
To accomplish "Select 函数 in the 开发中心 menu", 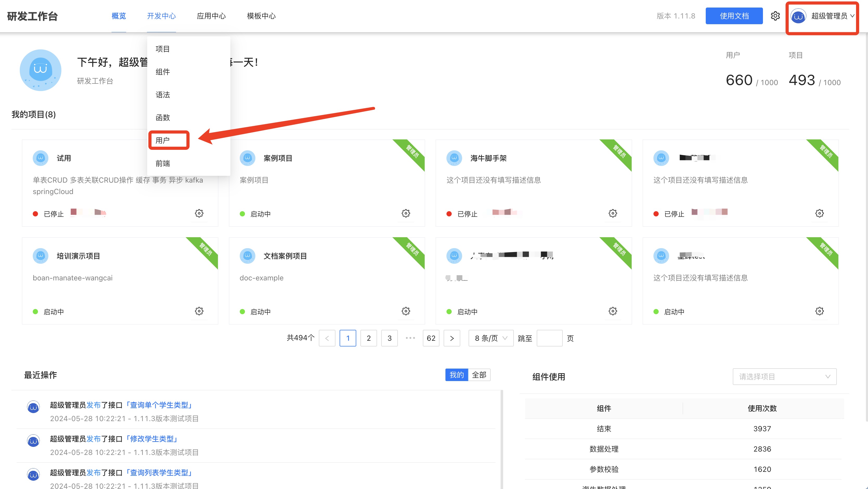I will click(189, 118).
